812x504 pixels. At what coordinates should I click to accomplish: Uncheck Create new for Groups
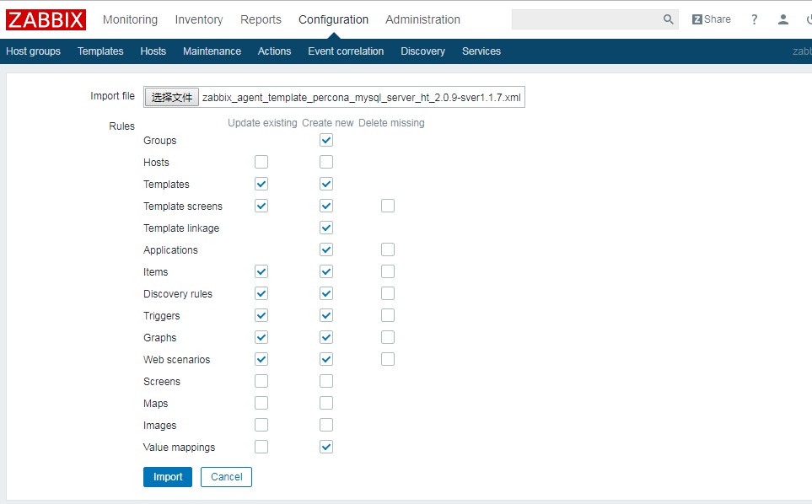326,140
